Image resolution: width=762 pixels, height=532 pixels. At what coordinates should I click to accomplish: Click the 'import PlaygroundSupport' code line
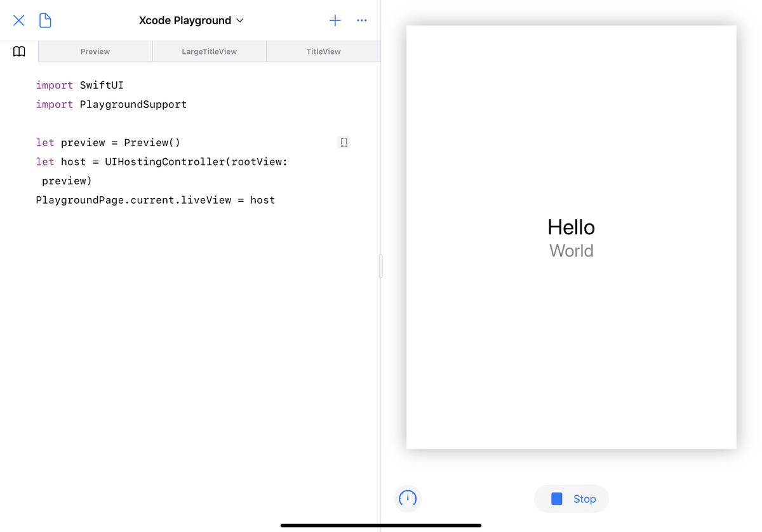point(111,104)
